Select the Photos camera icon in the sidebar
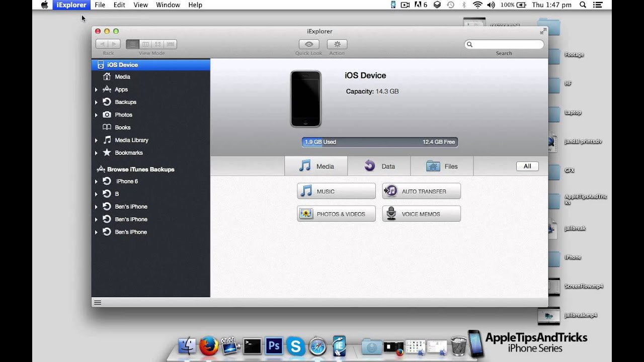 point(107,115)
